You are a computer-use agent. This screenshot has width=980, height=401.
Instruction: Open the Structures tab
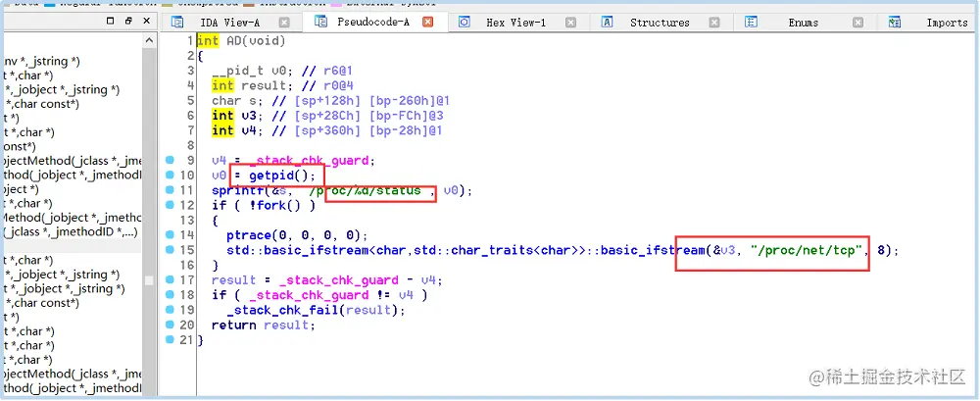[660, 23]
